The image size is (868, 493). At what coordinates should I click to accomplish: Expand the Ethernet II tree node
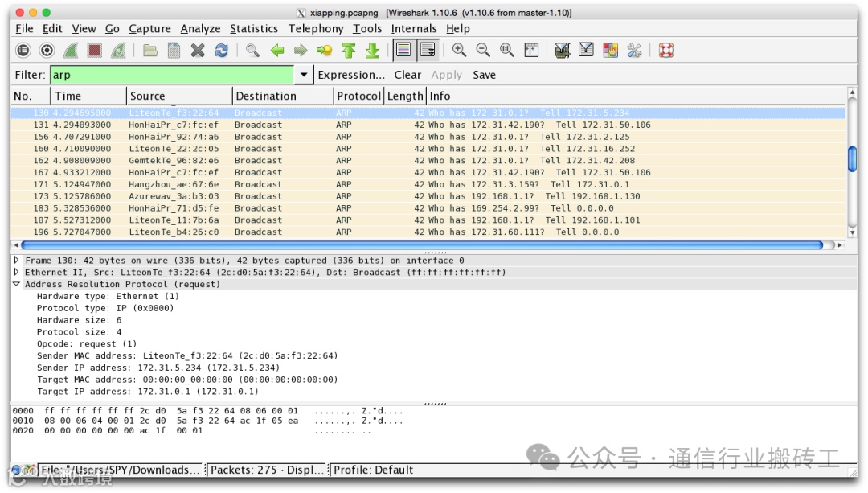pos(16,272)
